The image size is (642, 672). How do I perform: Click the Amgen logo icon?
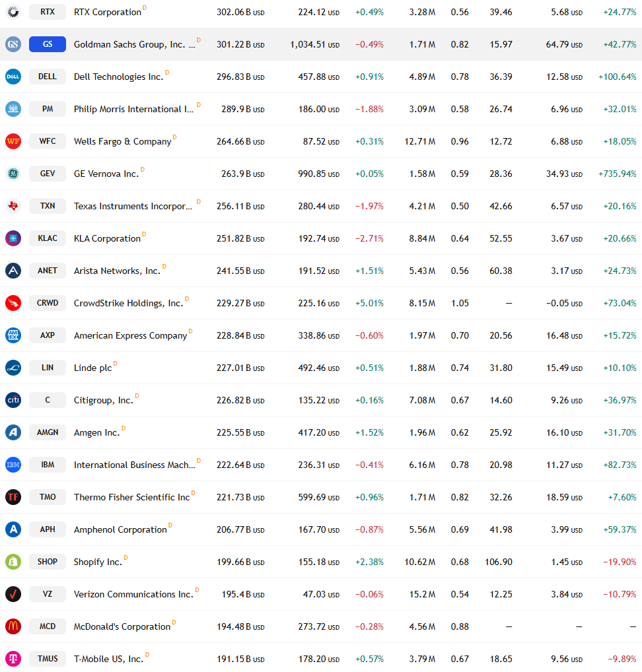13,432
